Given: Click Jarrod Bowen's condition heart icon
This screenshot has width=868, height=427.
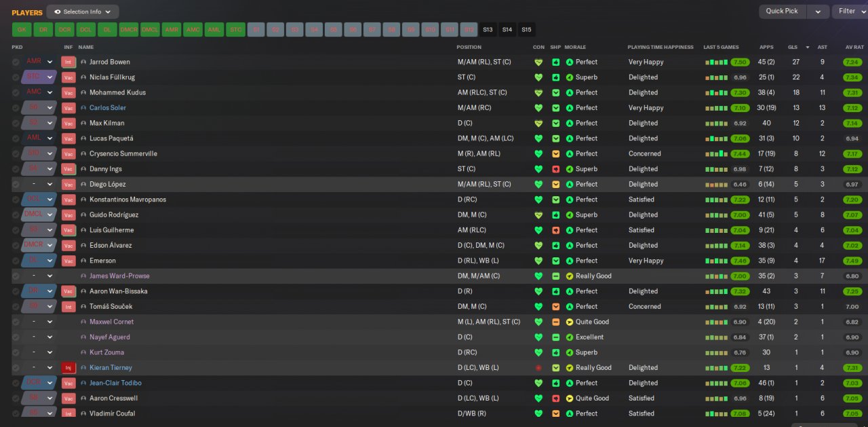Looking at the screenshot, I should (x=538, y=62).
